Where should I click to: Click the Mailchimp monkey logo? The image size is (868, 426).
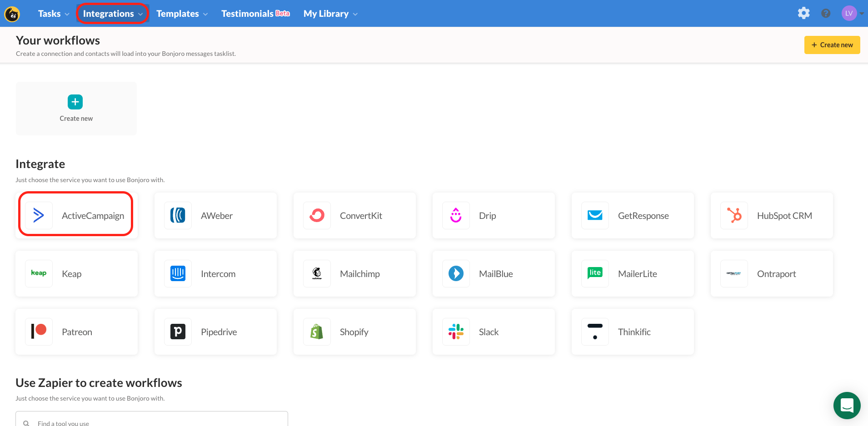(317, 273)
